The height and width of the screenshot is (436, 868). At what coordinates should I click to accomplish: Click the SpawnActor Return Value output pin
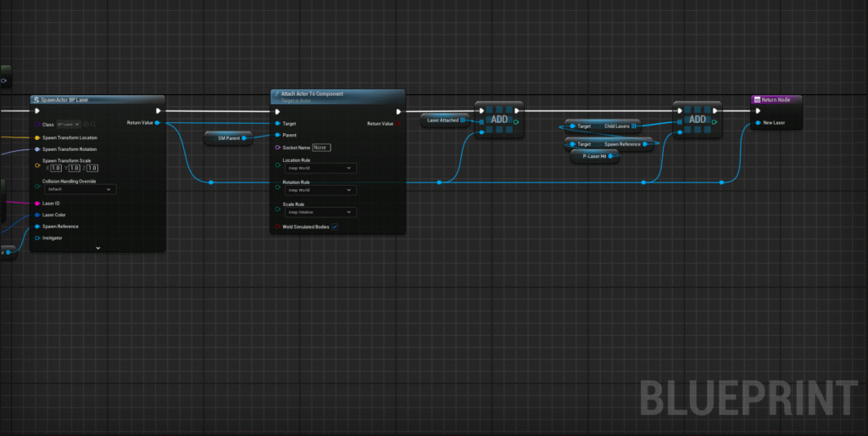(x=158, y=123)
